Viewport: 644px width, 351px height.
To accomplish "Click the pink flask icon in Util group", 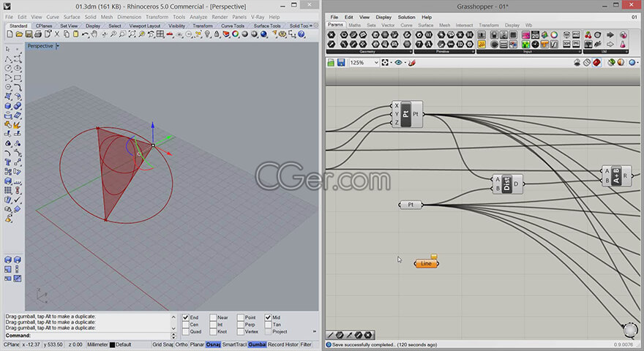I will [x=623, y=44].
